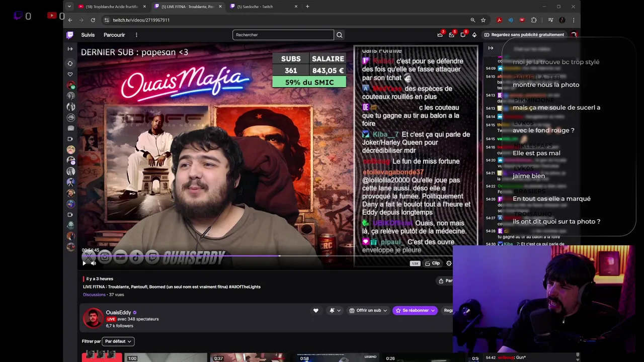Screen dimensions: 644x362
Task: Click the twitch.tv URL address bar
Action: tap(287, 20)
